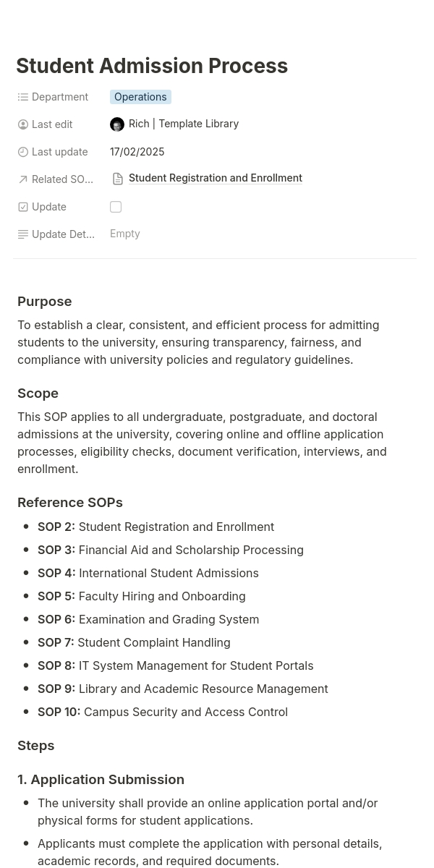Viewport: 434px width, 868px height.
Task: Click the Department list property icon
Action: pos(23,97)
